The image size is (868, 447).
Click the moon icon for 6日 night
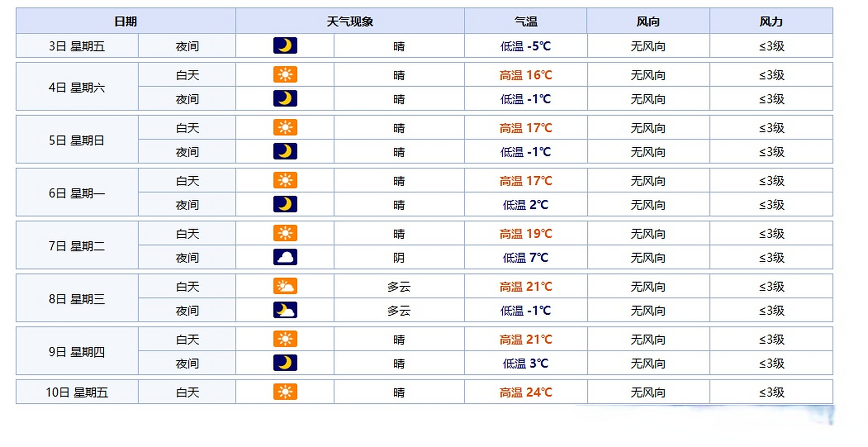(285, 204)
